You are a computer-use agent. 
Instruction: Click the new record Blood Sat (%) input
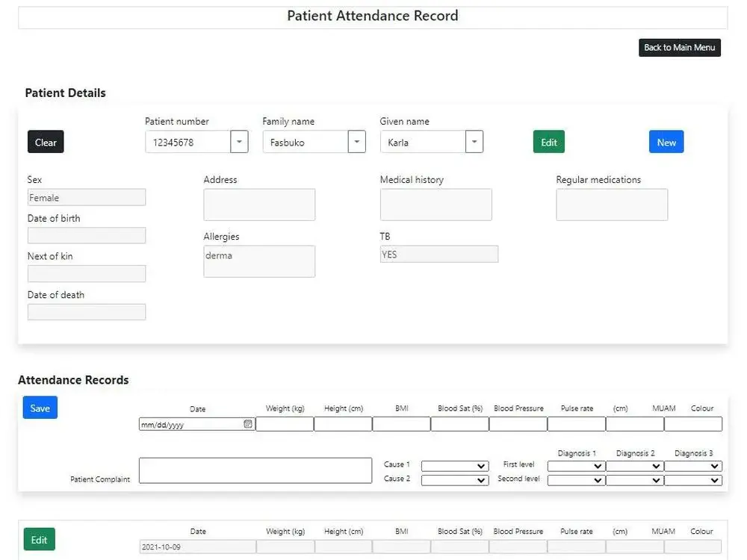click(459, 424)
